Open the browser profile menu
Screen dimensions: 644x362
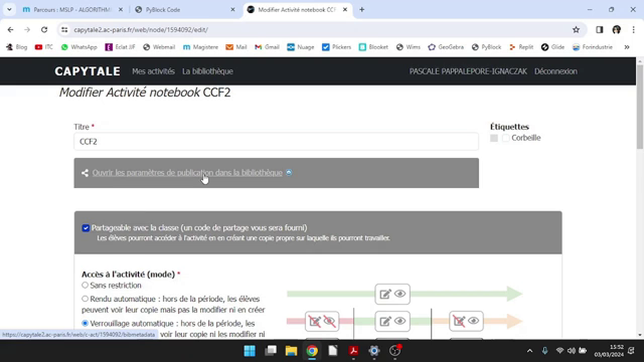(x=616, y=30)
